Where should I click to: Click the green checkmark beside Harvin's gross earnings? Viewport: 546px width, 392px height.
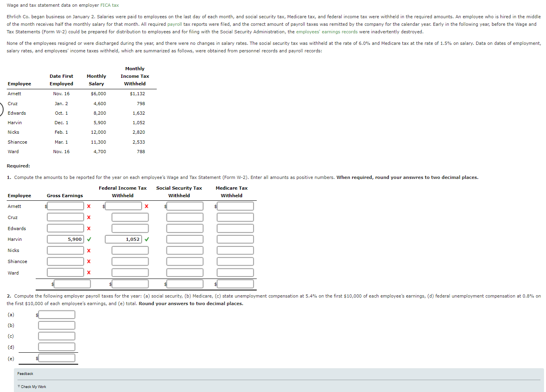[x=89, y=239]
